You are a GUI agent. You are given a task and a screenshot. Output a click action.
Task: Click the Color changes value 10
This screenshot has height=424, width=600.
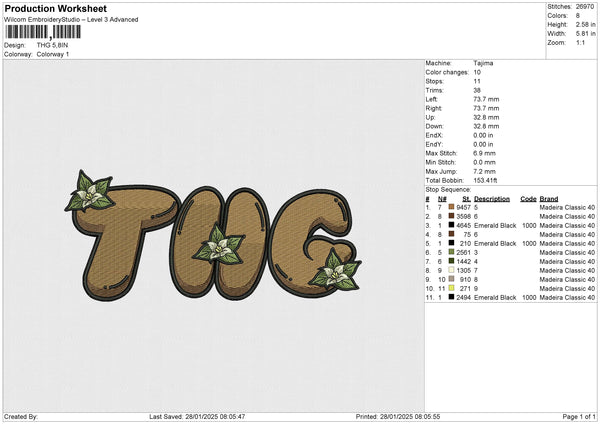(x=477, y=72)
